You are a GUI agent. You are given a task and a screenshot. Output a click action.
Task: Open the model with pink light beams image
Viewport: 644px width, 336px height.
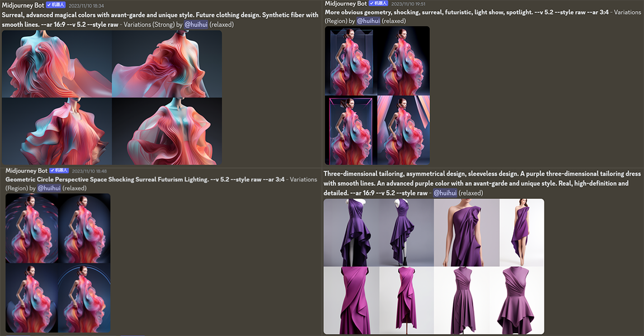(404, 131)
